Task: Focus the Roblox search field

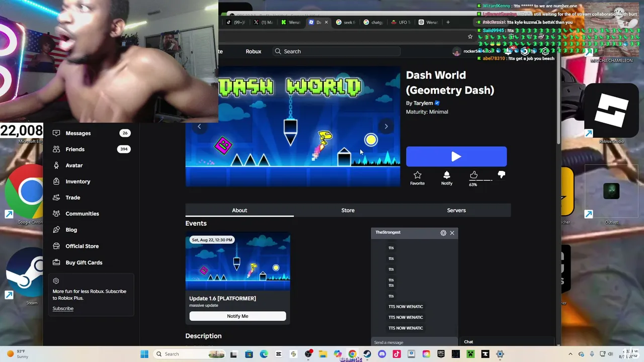Action: pyautogui.click(x=337, y=51)
